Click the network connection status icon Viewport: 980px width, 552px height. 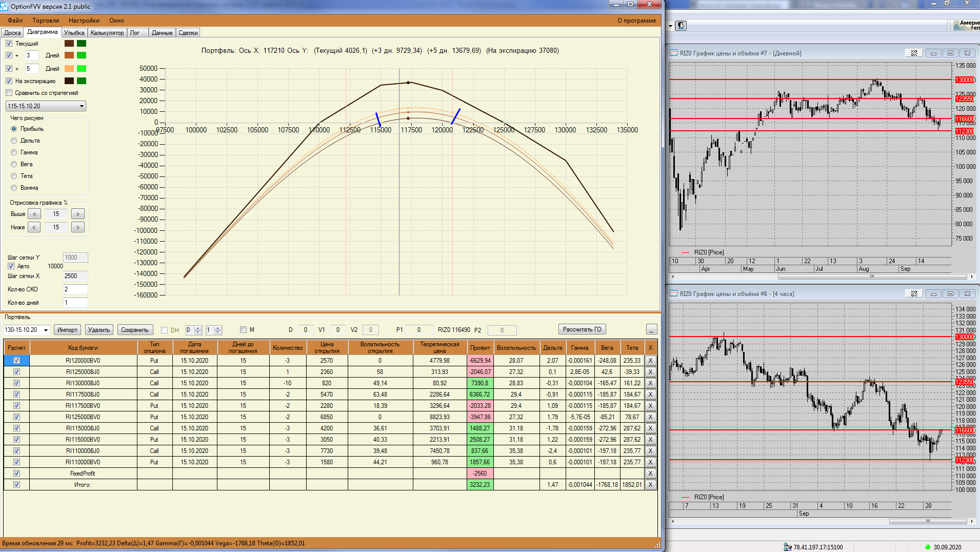coord(787,547)
